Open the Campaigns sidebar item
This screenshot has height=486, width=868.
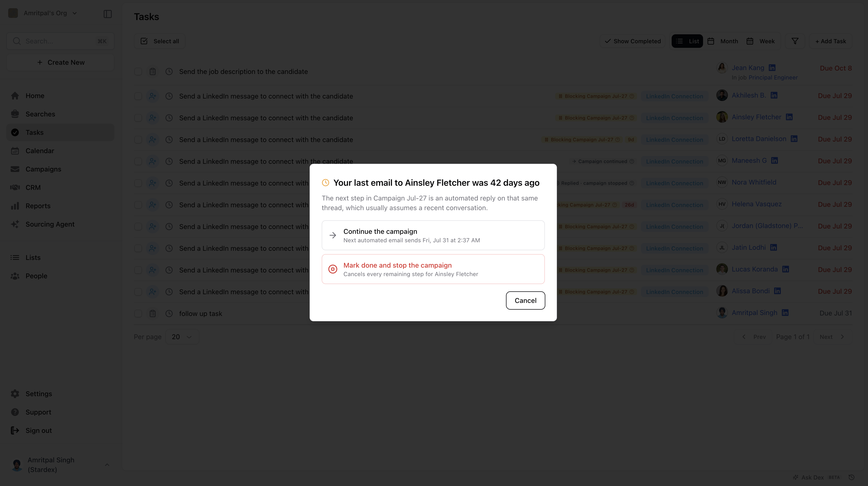coord(61,169)
